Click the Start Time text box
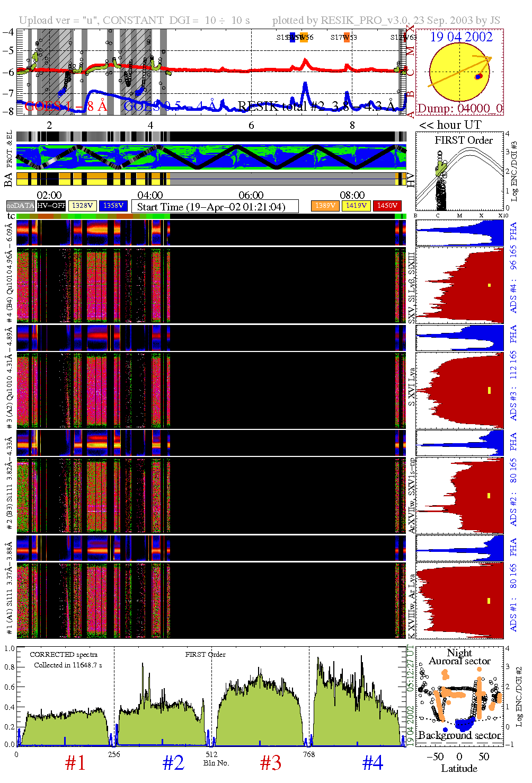Screen dimensions: 532x783 pos(215,207)
